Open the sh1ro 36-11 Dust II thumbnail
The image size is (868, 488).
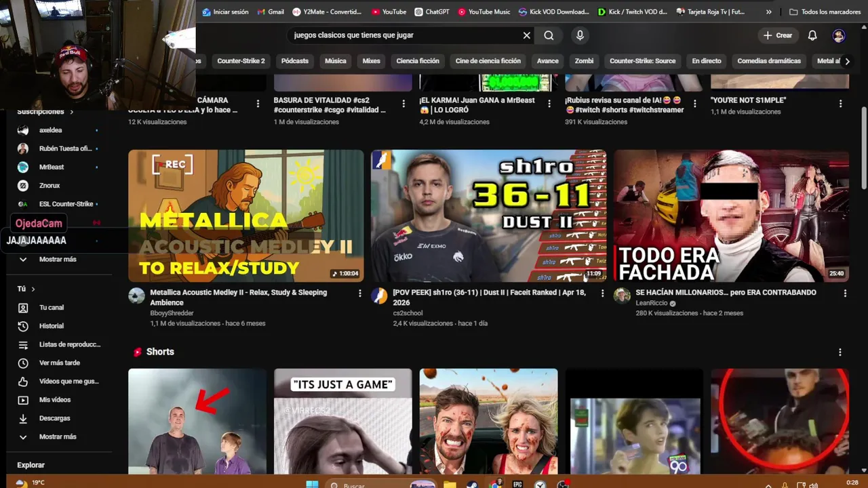point(488,216)
